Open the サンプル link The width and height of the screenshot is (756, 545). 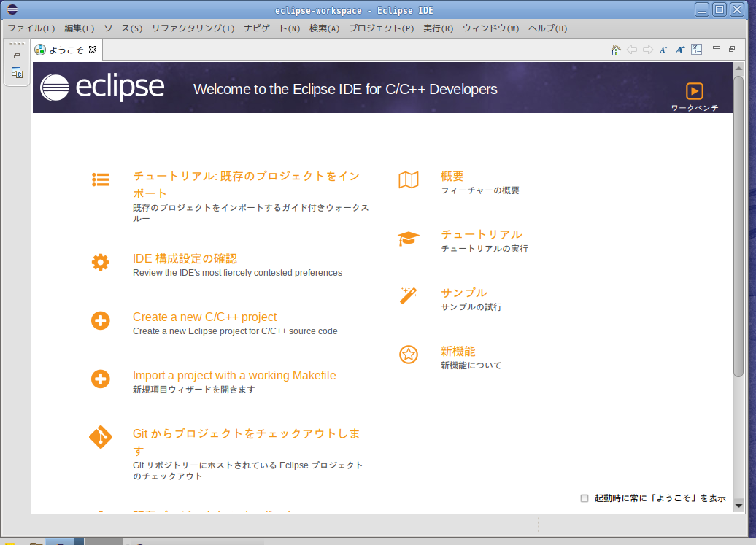[464, 293]
